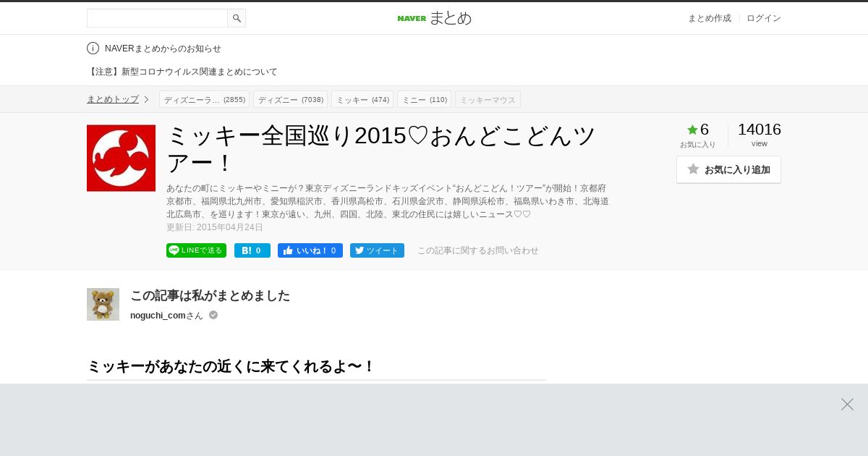The height and width of the screenshot is (456, 868).
Task: Click the green favorites star icon
Action: tap(692, 130)
